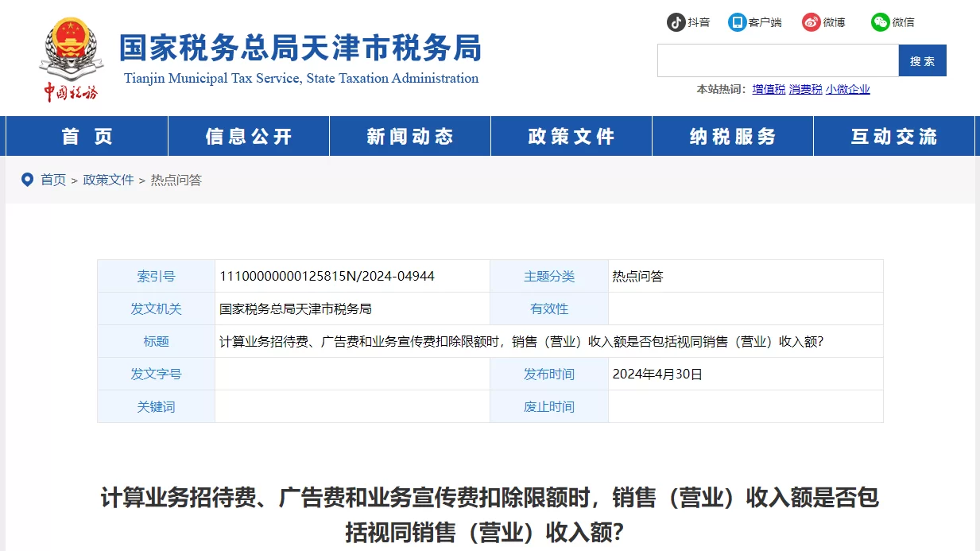Click the Douyin (抖音) icon
Image resolution: width=980 pixels, height=551 pixels.
pyautogui.click(x=676, y=22)
